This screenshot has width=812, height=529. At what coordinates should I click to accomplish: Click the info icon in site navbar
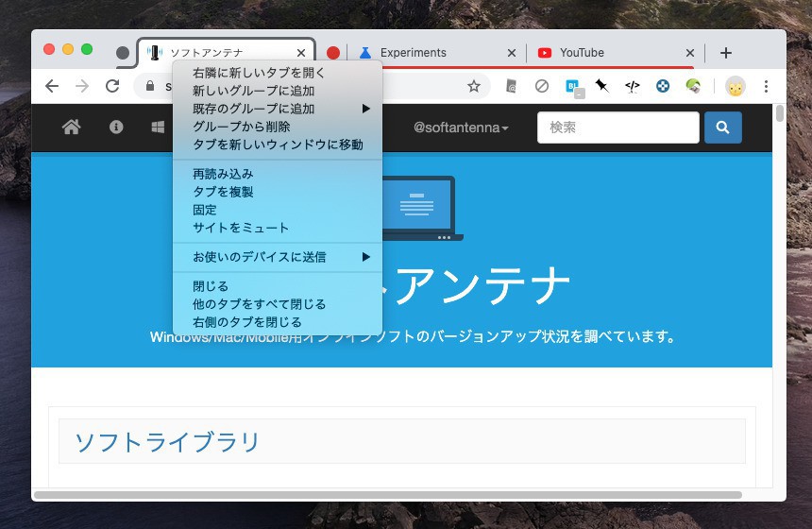pyautogui.click(x=116, y=128)
